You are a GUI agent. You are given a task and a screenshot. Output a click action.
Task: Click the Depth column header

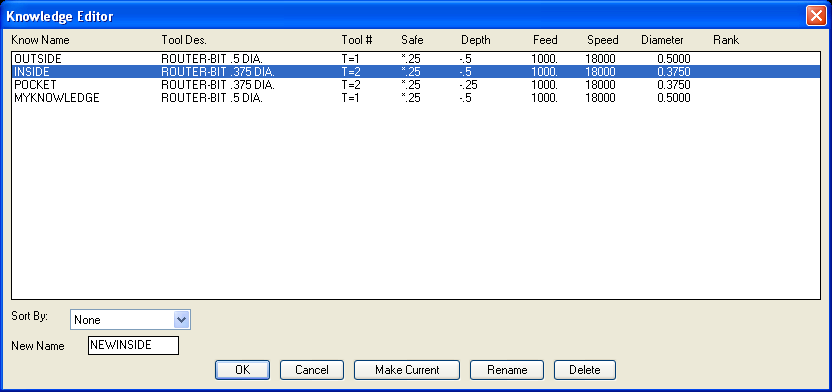click(x=475, y=40)
